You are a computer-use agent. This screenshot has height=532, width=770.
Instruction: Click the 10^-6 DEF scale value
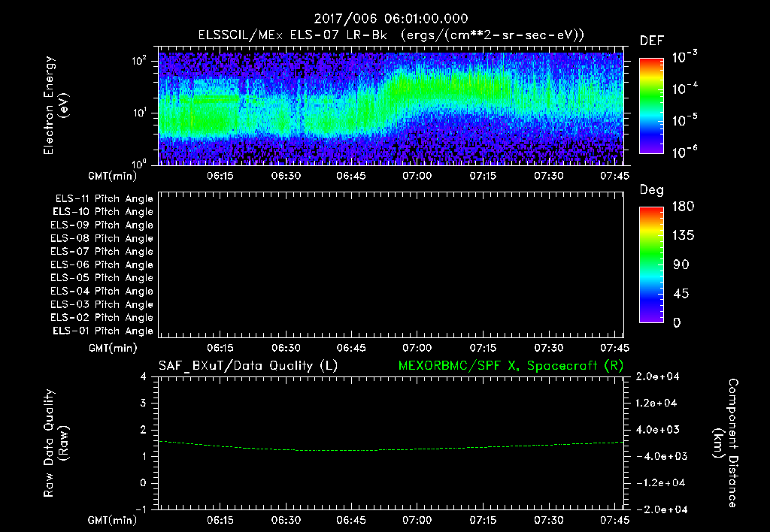[x=684, y=152]
